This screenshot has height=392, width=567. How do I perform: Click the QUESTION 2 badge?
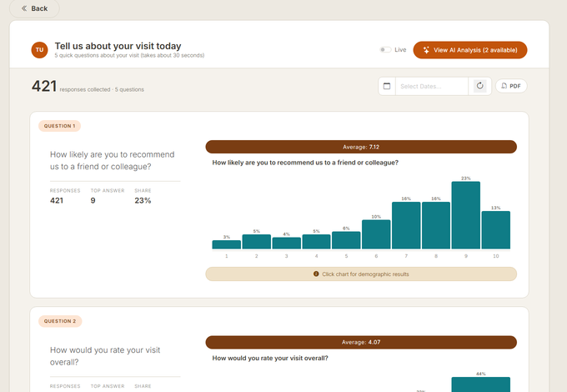pos(60,321)
